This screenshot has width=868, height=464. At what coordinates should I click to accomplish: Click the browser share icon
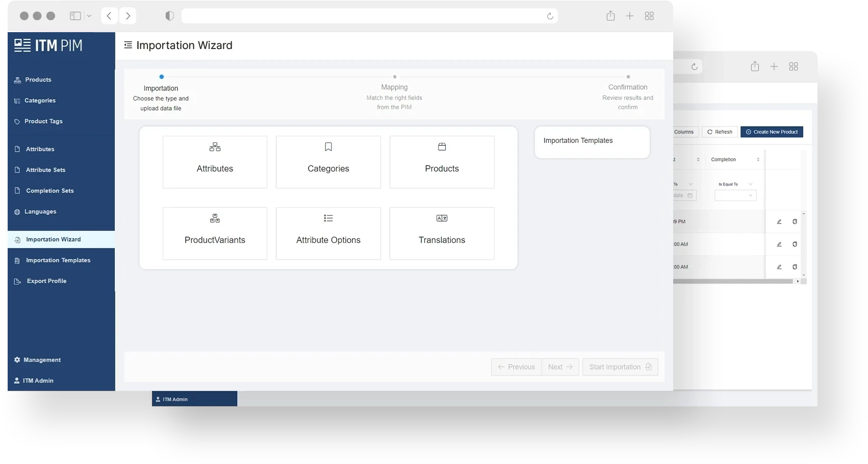click(610, 16)
